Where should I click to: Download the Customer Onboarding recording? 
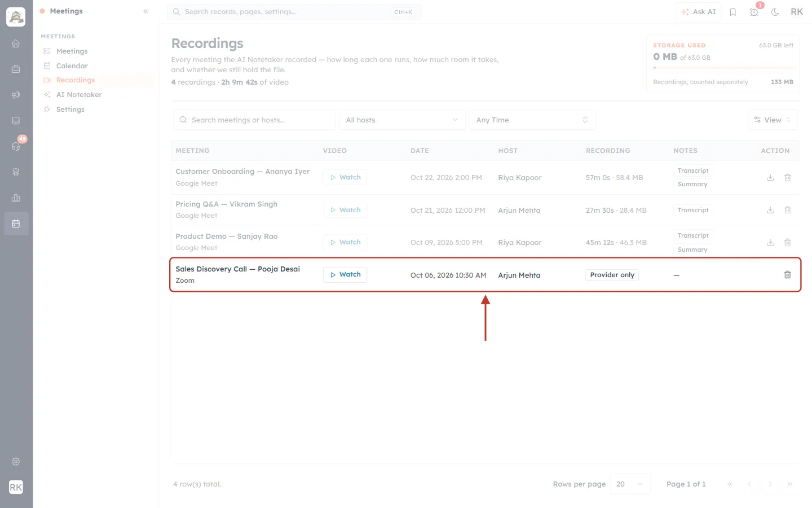coord(770,177)
